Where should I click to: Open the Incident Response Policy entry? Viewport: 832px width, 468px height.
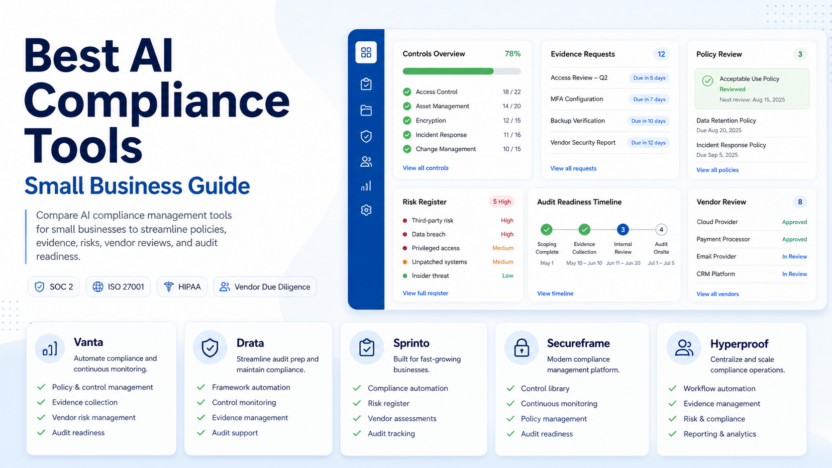(752, 150)
